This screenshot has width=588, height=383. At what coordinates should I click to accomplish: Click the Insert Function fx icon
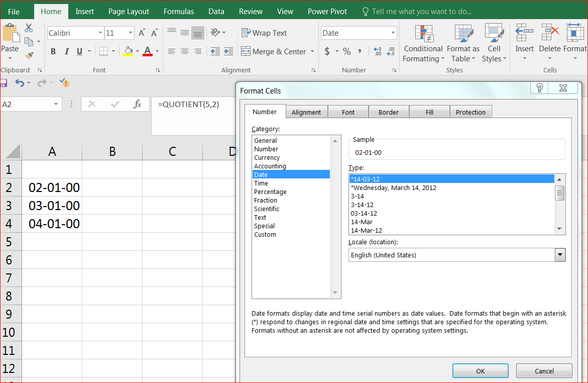137,104
